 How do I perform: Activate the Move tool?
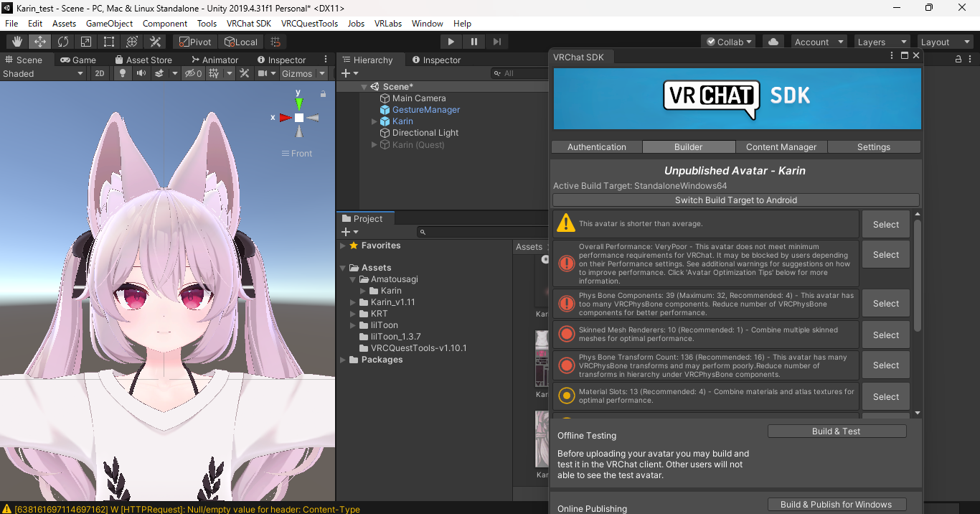click(x=40, y=42)
